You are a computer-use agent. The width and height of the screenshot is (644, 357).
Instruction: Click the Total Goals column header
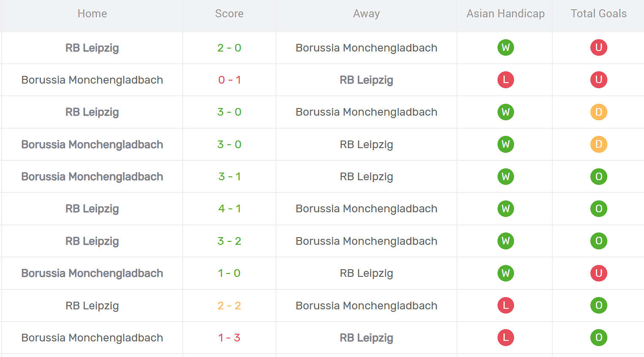coord(598,14)
